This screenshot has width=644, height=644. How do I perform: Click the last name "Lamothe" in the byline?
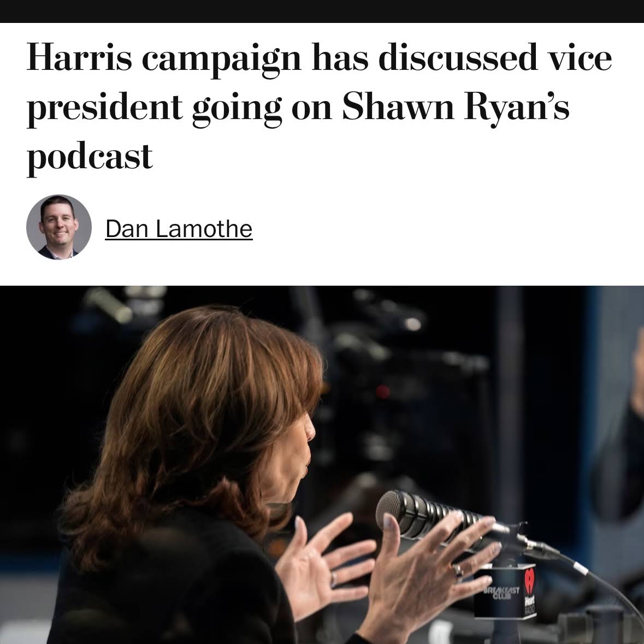click(204, 229)
